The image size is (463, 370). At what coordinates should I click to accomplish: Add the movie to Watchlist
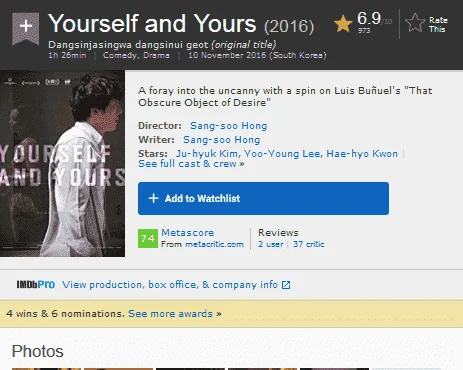pyautogui.click(x=263, y=198)
